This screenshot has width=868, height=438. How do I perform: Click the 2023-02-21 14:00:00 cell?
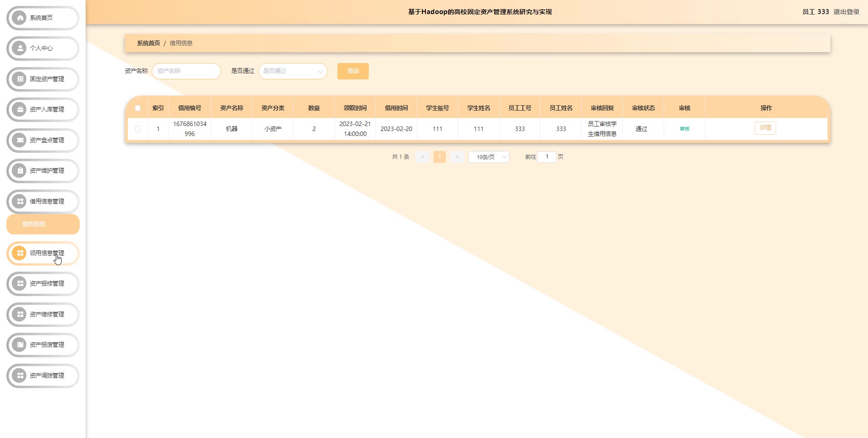[355, 129]
